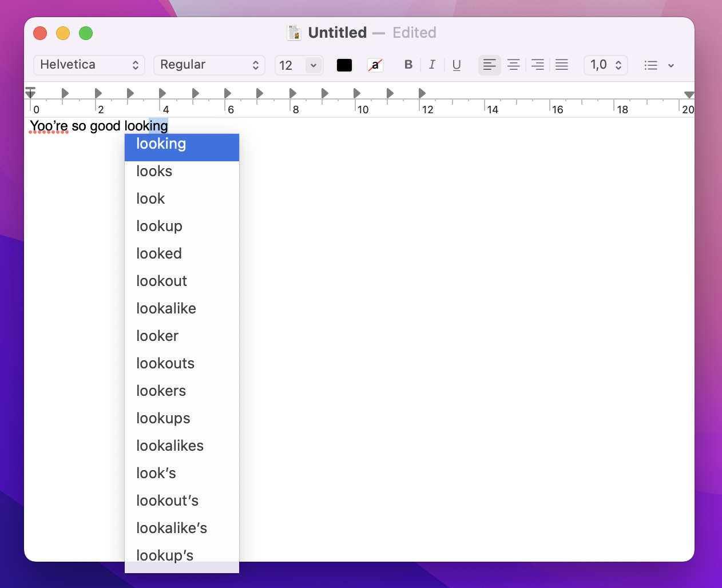Toggle italic formatting

pyautogui.click(x=432, y=65)
